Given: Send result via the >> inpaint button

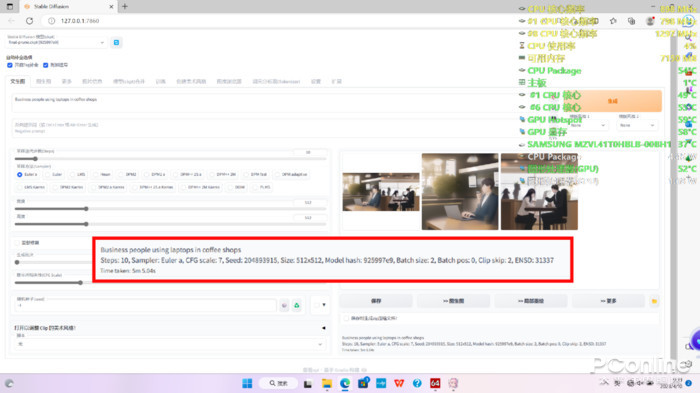Looking at the screenshot, I should [x=531, y=301].
